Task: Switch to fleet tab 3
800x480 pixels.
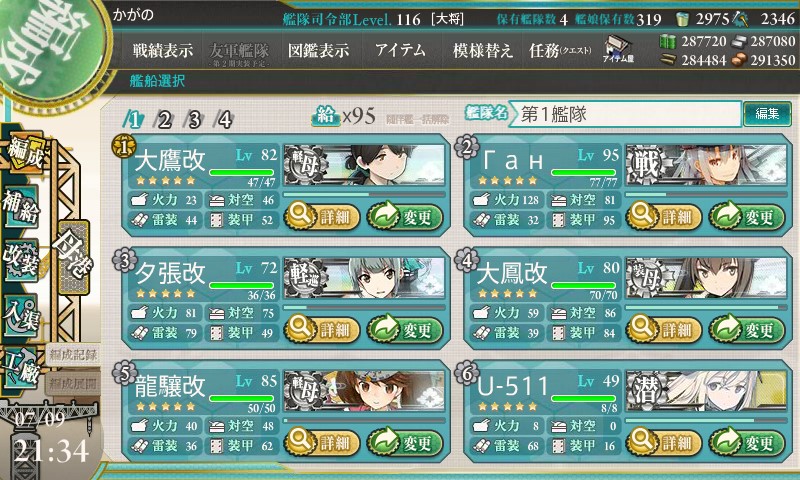Action: [x=194, y=120]
